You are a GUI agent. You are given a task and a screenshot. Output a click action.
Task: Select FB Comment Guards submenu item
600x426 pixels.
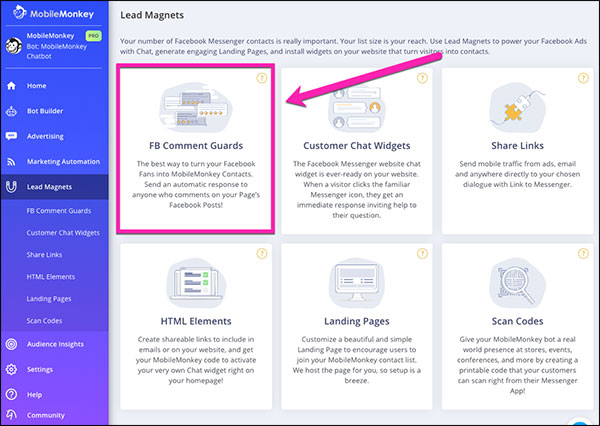click(57, 211)
